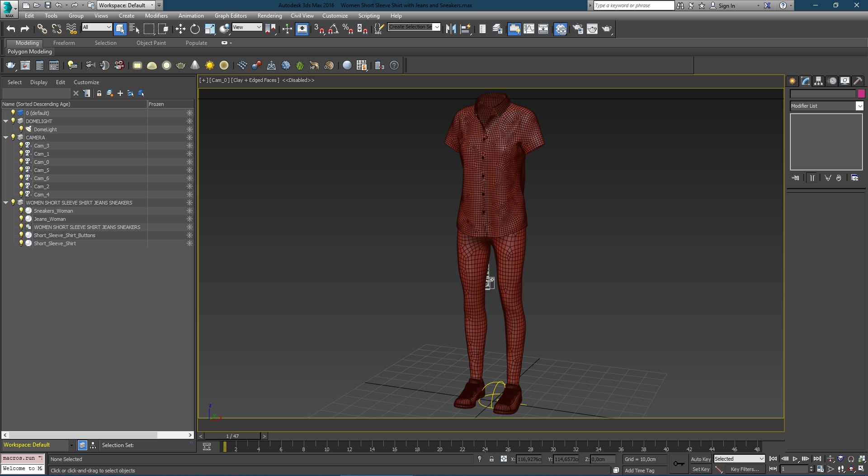Click the Select and Link tool
This screenshot has height=476, width=868.
pyautogui.click(x=42, y=29)
